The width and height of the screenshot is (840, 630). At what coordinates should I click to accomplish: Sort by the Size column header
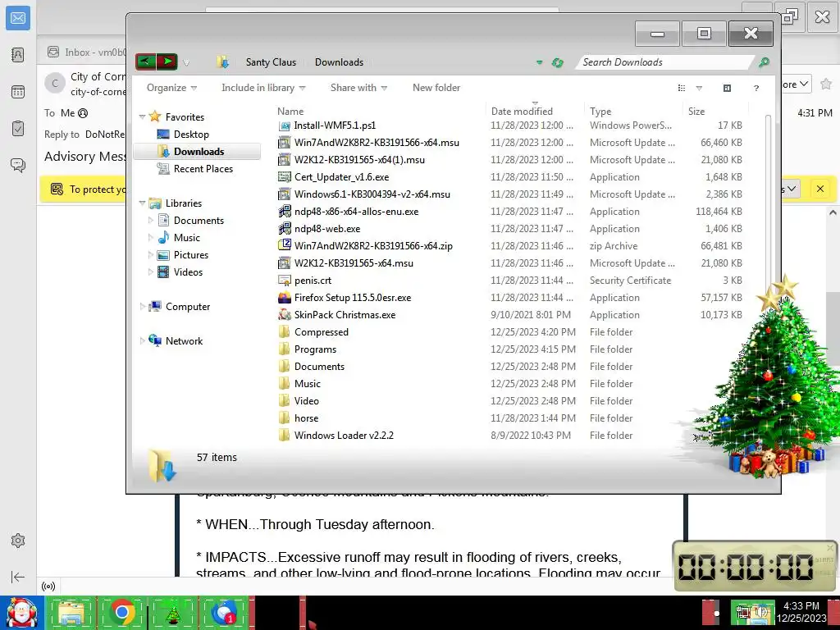[x=696, y=112]
